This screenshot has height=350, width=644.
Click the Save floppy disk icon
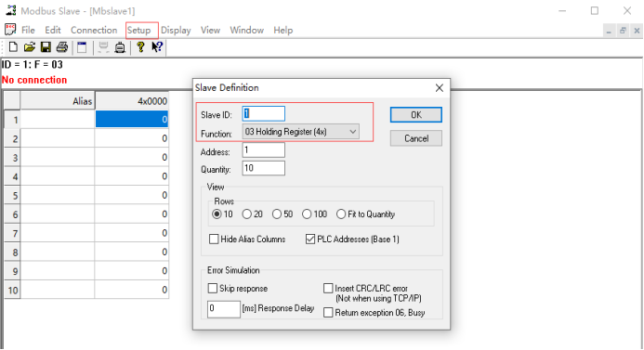coord(46,47)
